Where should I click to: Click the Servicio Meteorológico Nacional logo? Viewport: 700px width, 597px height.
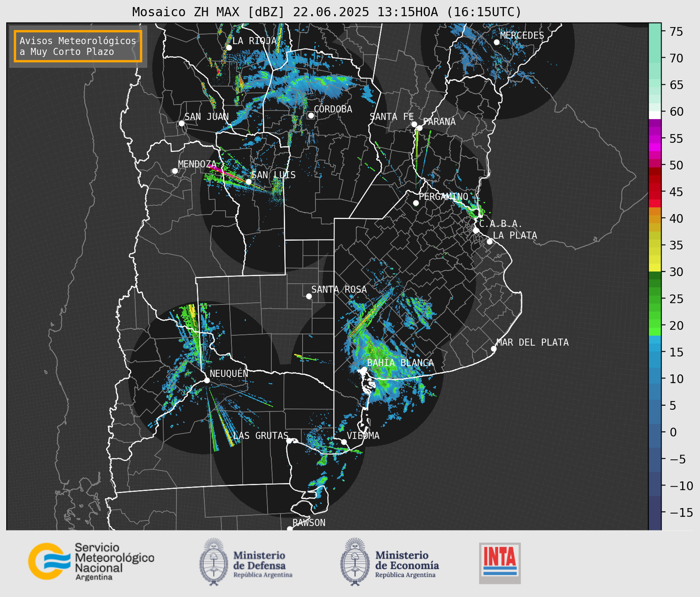coord(91,561)
